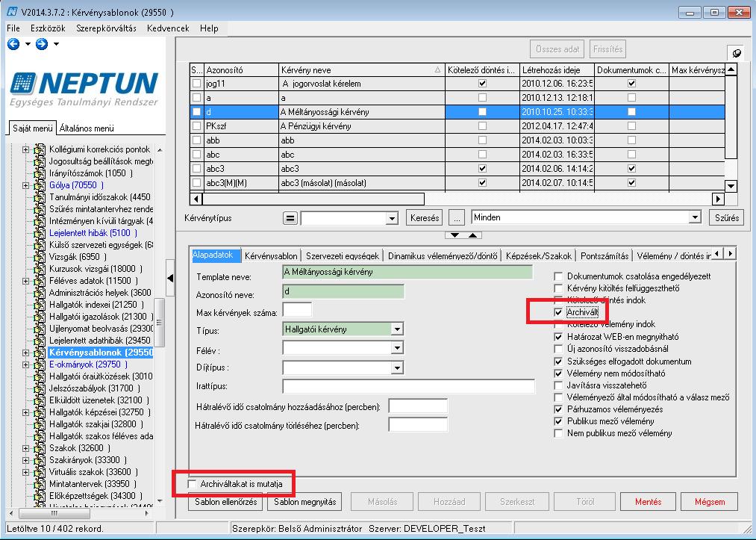756x540 pixels.
Task: Click the upward splitter arrow below the search row
Action: tap(473, 235)
